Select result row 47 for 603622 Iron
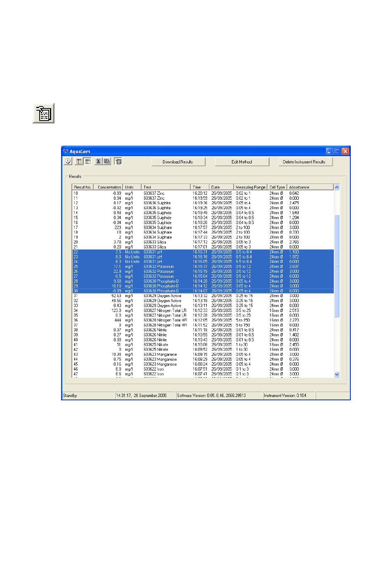 (203, 374)
